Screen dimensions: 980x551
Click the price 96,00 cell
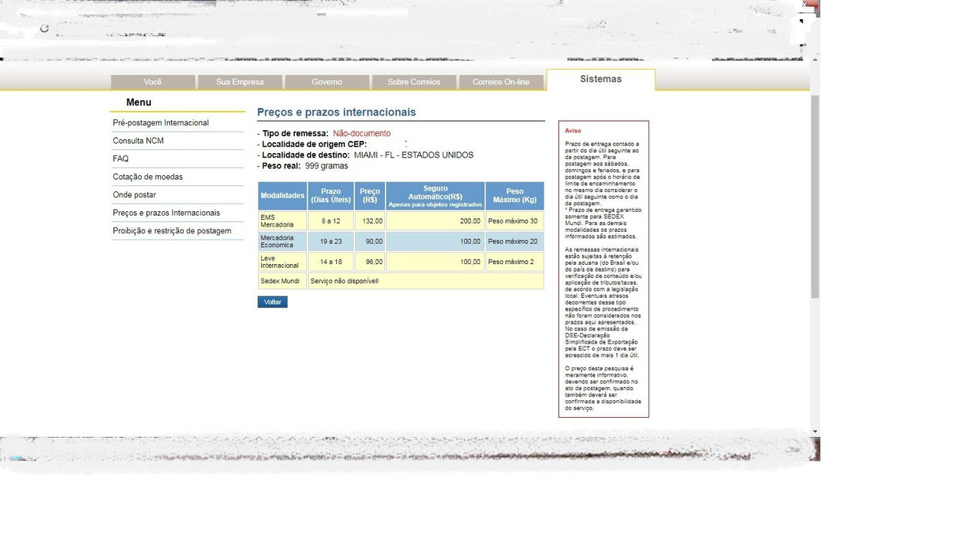(370, 262)
